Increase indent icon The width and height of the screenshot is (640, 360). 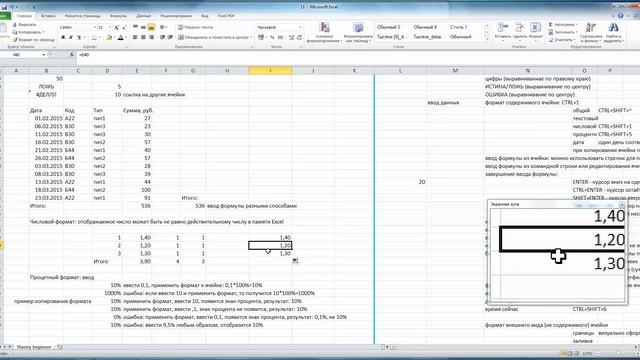[170, 37]
